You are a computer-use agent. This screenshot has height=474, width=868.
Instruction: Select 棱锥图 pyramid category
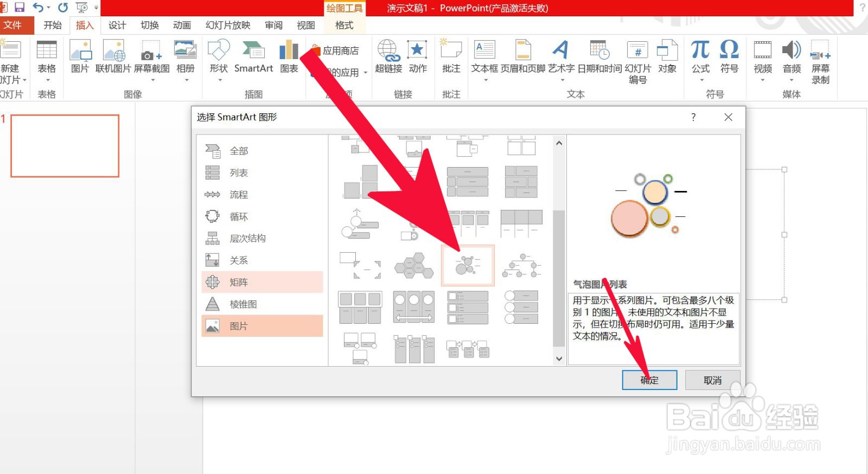point(262,304)
